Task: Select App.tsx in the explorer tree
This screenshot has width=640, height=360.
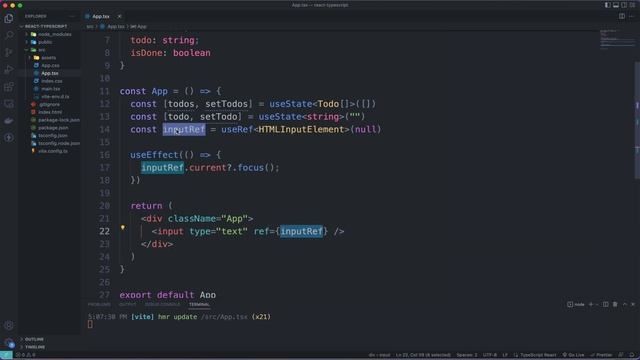Action: 50,73
